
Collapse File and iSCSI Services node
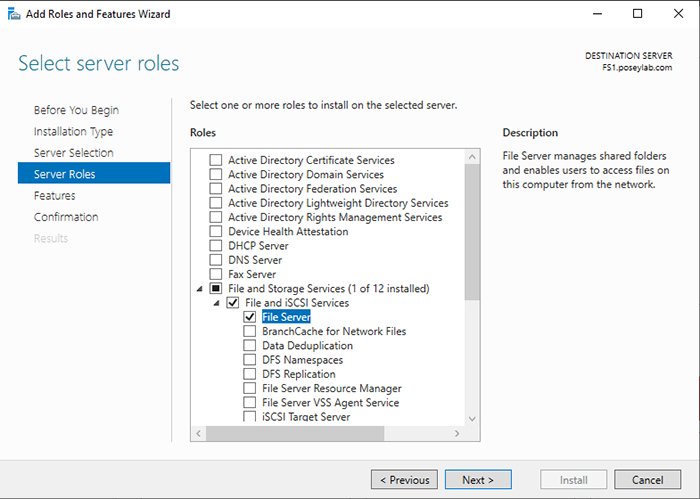click(215, 303)
